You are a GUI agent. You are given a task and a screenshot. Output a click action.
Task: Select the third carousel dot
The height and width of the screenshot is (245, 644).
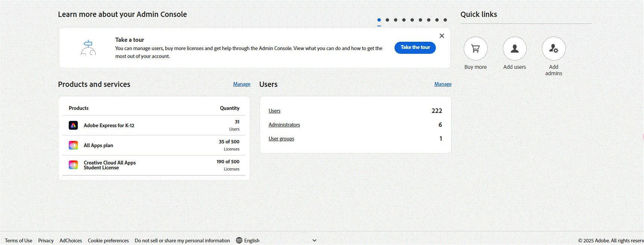tap(396, 20)
